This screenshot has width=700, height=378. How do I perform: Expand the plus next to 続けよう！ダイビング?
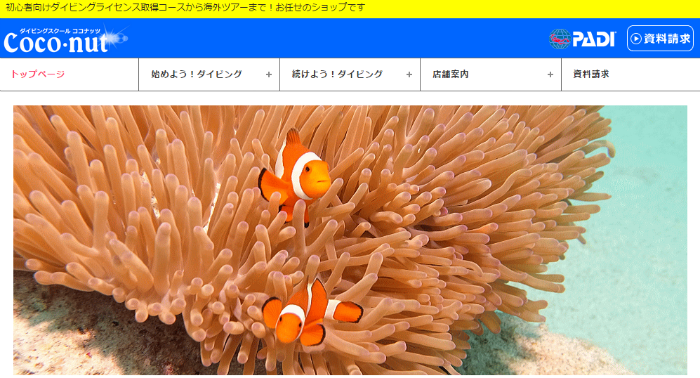[409, 75]
